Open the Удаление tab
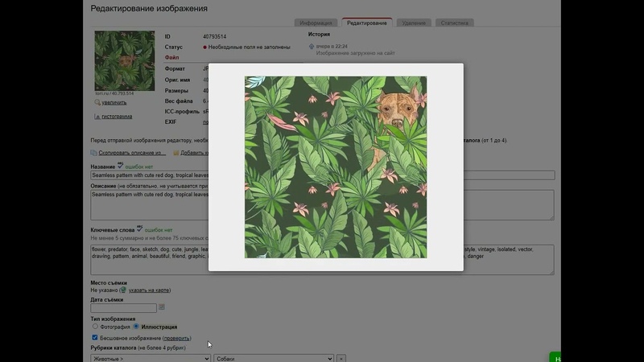 (414, 23)
